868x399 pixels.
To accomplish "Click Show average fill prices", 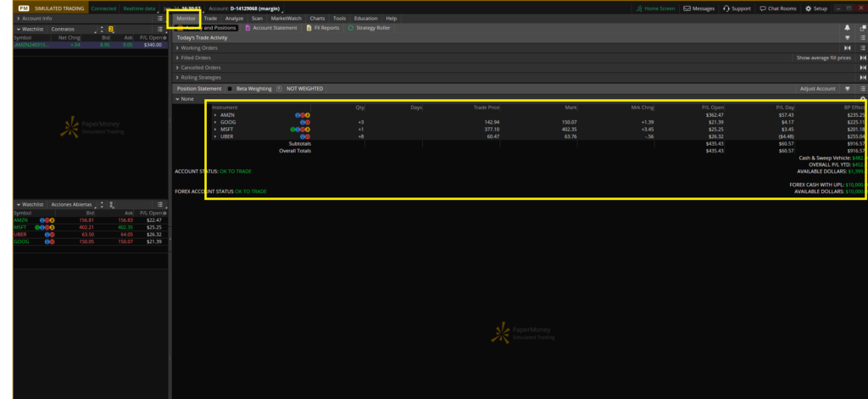I will point(824,58).
